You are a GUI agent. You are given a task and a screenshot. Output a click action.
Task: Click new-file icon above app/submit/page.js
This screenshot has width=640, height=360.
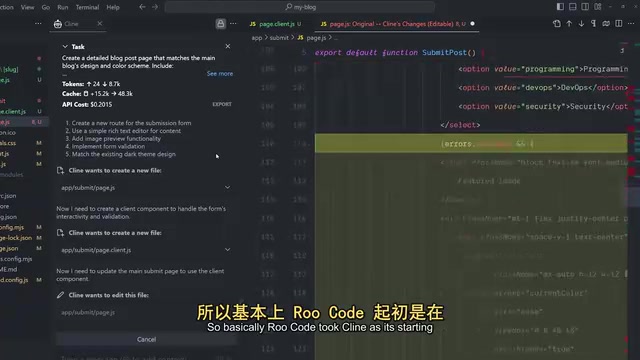click(60, 170)
